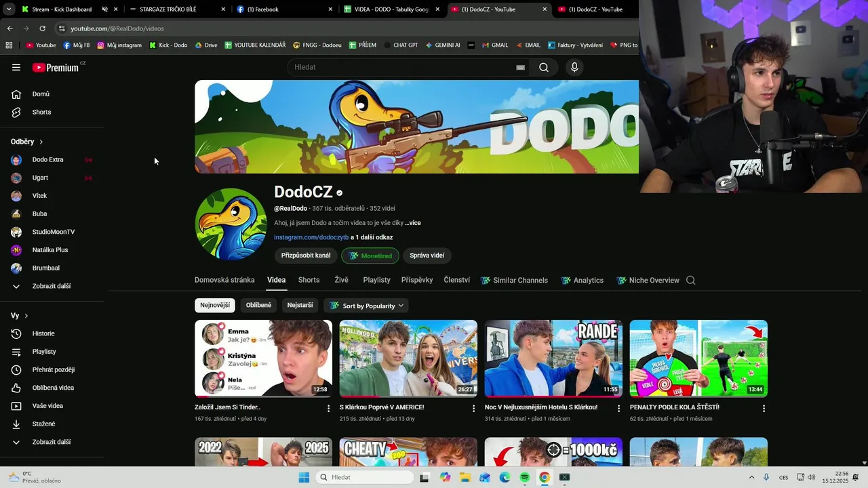
Task: Click the search magnifier button
Action: [544, 67]
